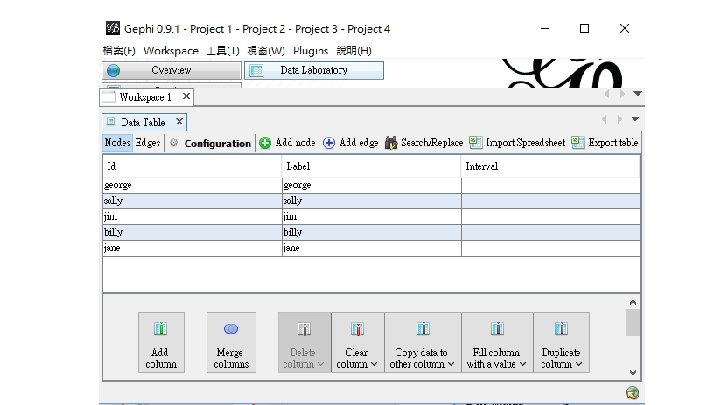Open the 說明(H) help menu
This screenshot has height=405, width=720.
(x=354, y=51)
